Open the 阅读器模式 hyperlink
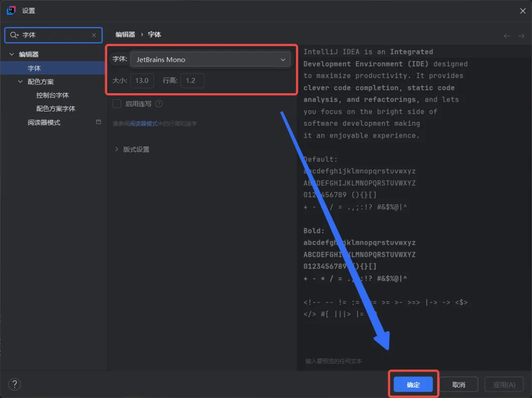The height and width of the screenshot is (398, 532). pyautogui.click(x=143, y=124)
